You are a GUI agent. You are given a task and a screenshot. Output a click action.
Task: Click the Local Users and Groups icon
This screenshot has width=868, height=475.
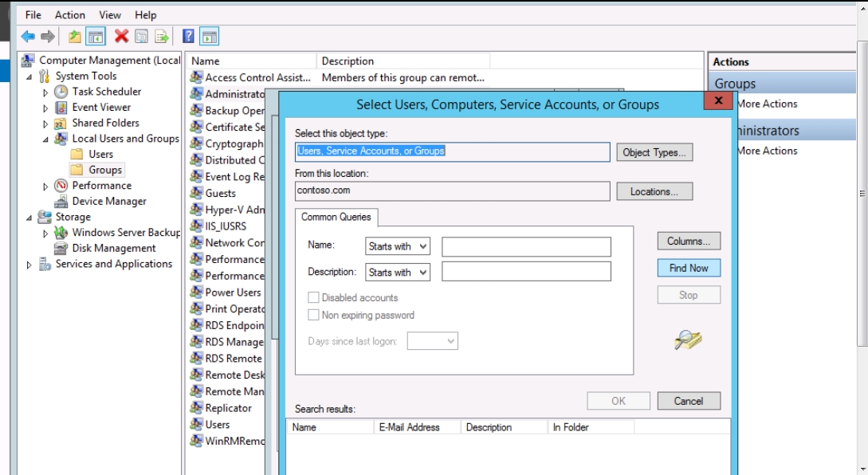pyautogui.click(x=61, y=139)
